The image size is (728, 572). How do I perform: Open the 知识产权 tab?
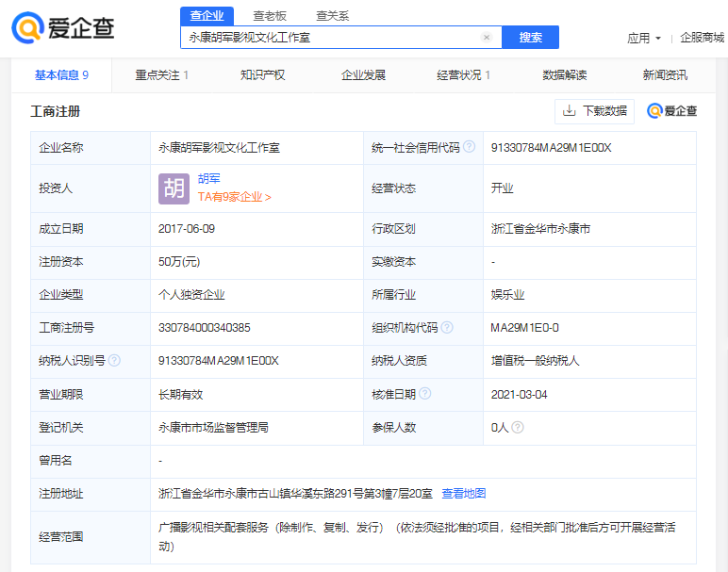pyautogui.click(x=262, y=75)
